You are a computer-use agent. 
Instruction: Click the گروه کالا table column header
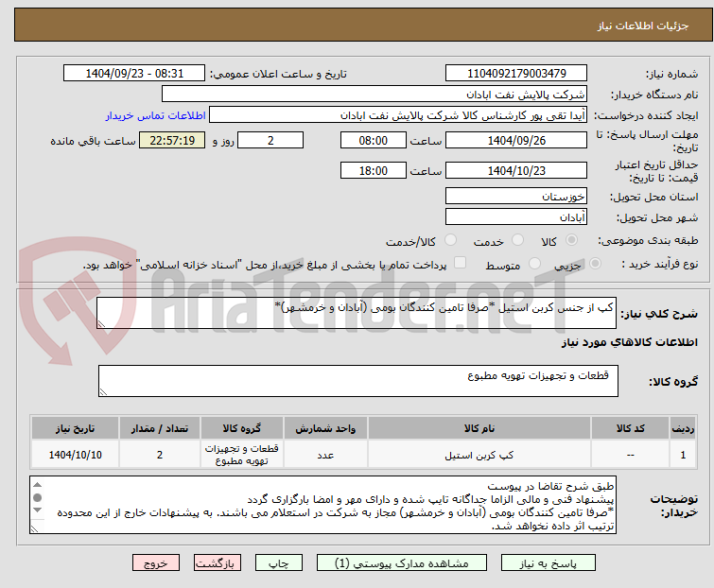point(242,428)
